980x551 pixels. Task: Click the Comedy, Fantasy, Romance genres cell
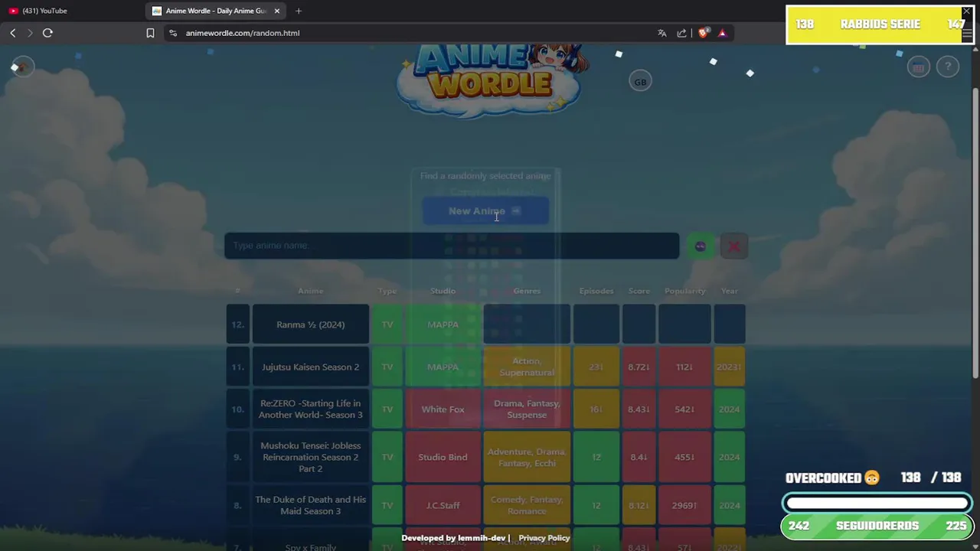click(x=527, y=505)
